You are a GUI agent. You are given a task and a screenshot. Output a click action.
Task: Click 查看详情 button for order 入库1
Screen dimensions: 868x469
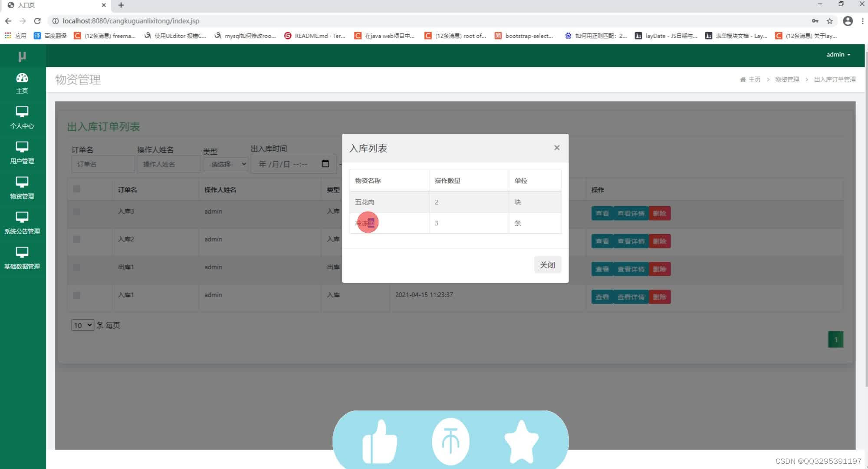[631, 297]
